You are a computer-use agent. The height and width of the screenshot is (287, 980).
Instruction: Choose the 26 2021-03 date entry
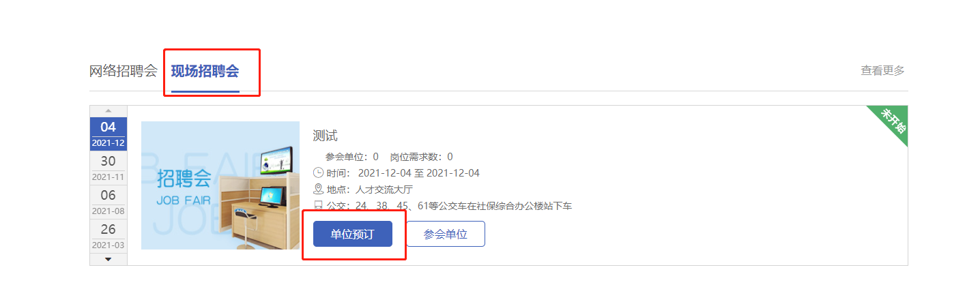[109, 236]
